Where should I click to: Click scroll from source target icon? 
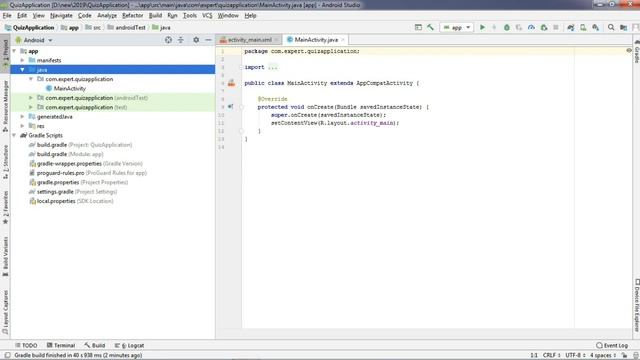point(168,40)
